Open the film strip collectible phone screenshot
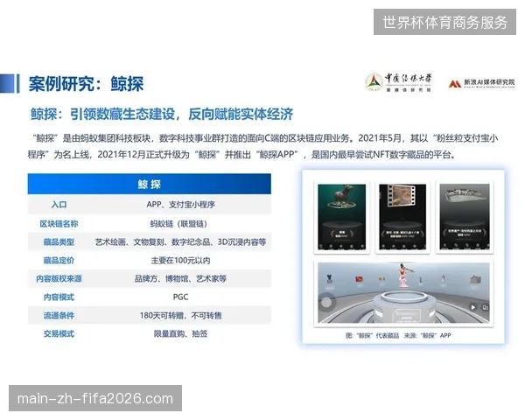The image size is (525, 420). click(402, 217)
